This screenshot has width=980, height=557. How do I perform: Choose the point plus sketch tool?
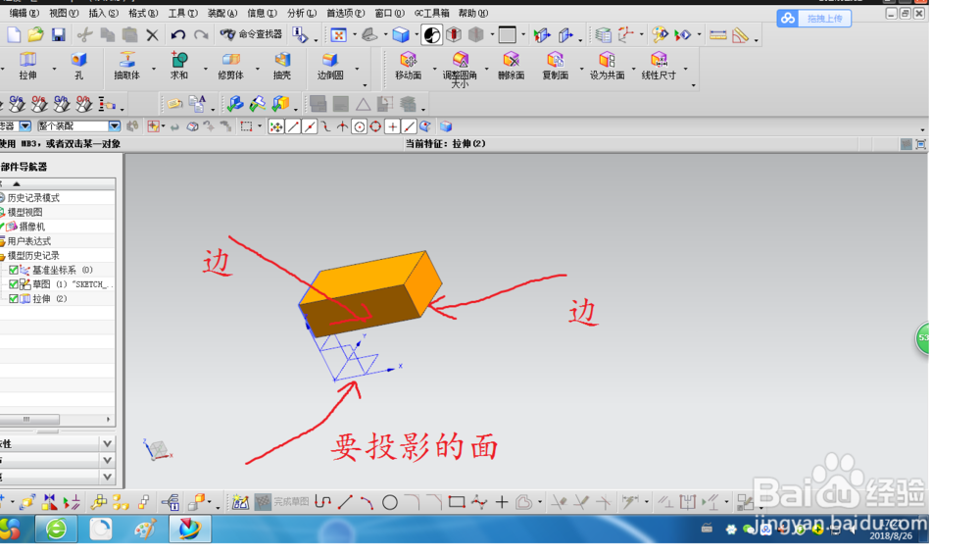[501, 501]
